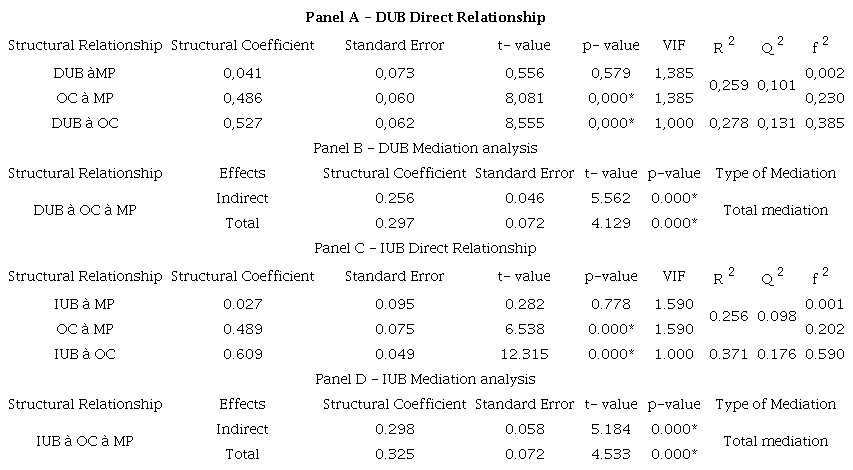Click the f² value 0,385

(x=824, y=123)
